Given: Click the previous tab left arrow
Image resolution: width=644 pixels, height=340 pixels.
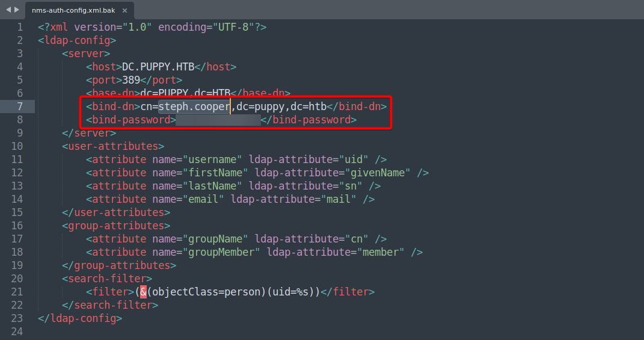Looking at the screenshot, I should coord(8,10).
